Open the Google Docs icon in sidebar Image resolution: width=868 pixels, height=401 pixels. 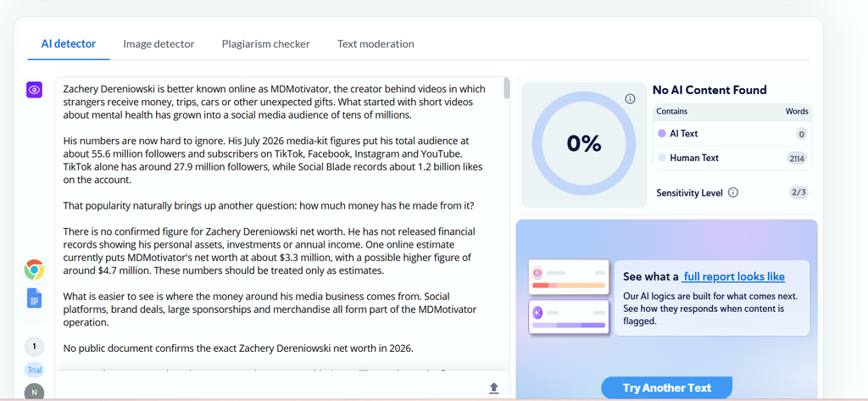click(34, 298)
